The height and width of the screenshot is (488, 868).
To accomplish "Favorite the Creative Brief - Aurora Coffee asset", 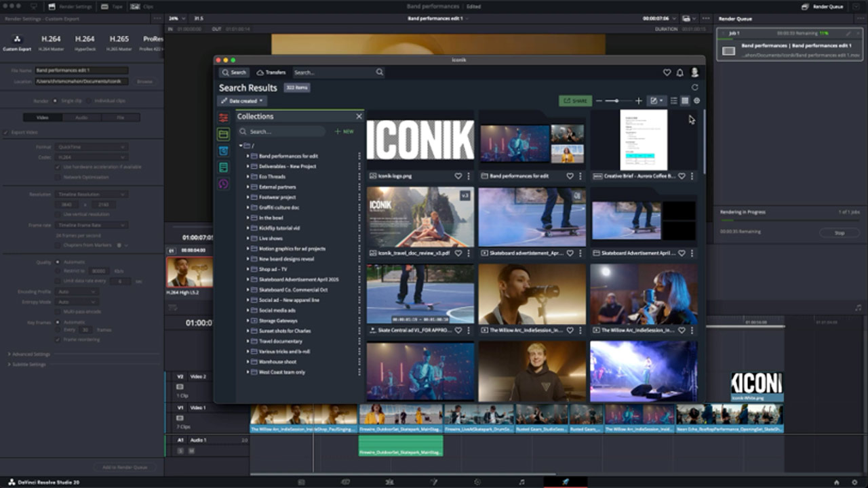I will tap(682, 176).
